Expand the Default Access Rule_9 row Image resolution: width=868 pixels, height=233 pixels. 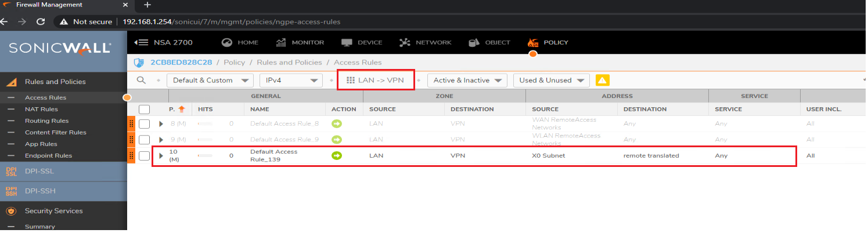coord(161,140)
